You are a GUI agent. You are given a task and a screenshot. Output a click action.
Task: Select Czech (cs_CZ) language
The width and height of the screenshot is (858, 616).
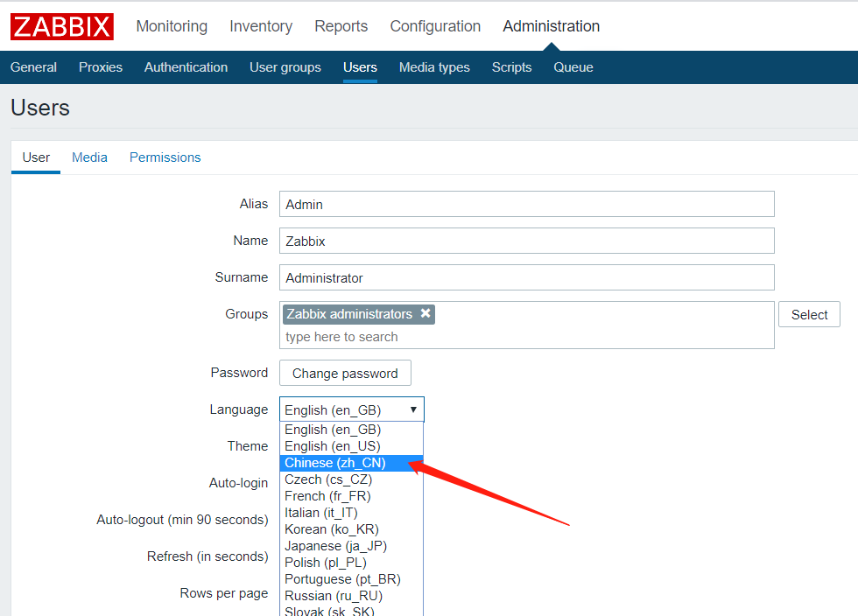click(351, 479)
